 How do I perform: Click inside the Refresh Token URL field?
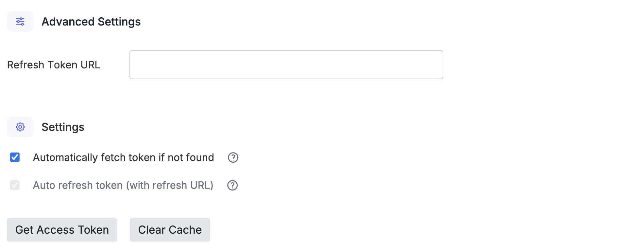click(x=286, y=65)
